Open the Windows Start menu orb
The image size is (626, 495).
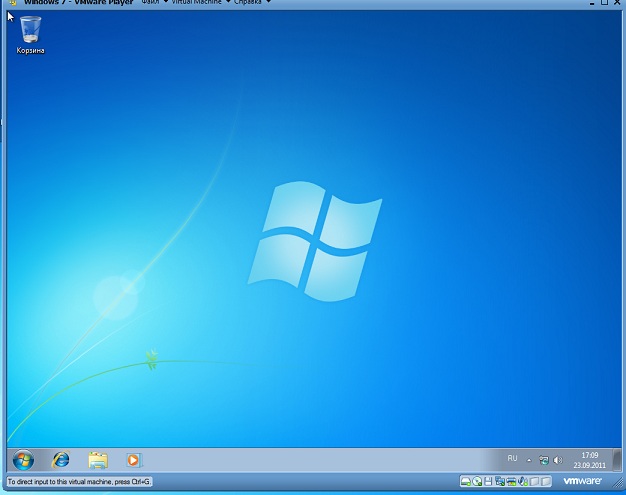click(x=23, y=460)
